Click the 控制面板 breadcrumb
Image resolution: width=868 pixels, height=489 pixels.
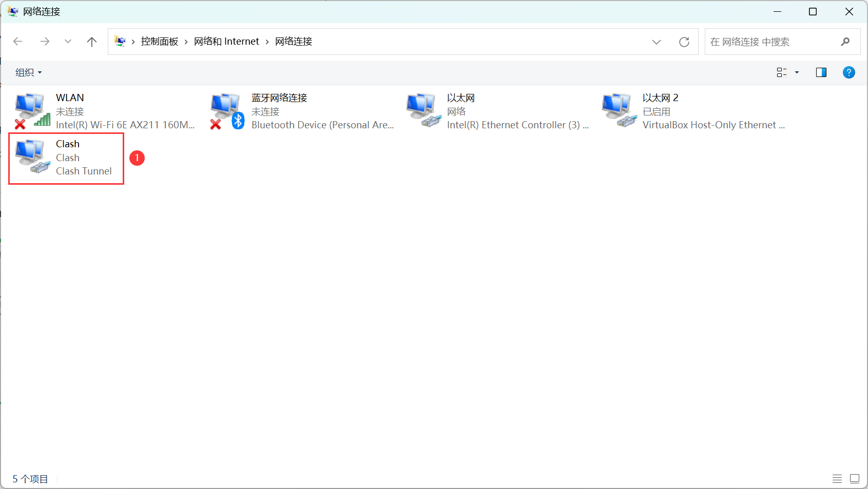click(160, 42)
